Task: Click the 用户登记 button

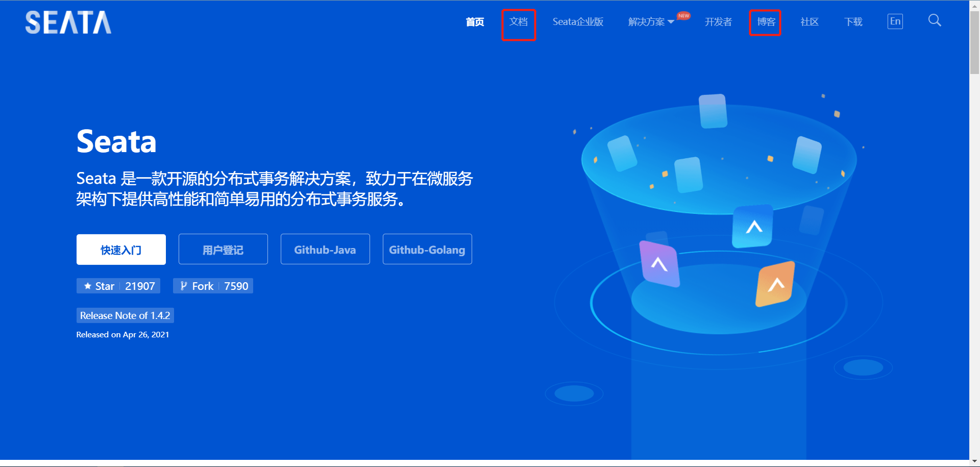Action: 223,249
